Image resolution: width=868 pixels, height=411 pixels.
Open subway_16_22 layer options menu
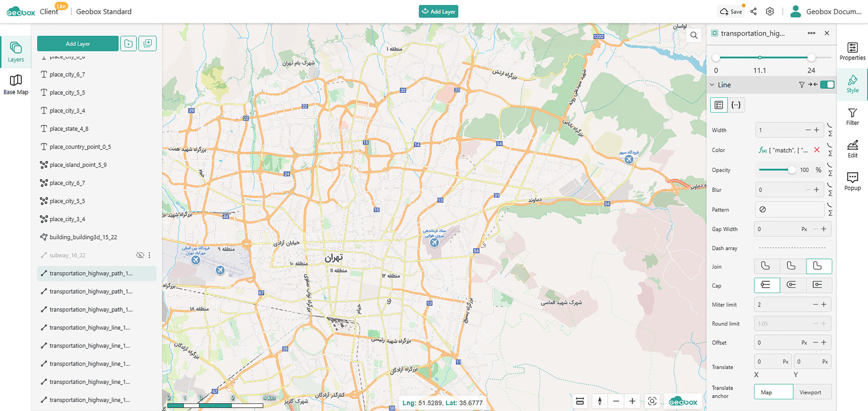click(150, 255)
